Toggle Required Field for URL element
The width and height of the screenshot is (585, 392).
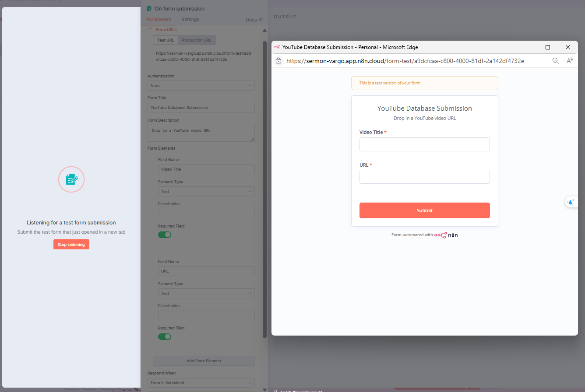(x=165, y=336)
